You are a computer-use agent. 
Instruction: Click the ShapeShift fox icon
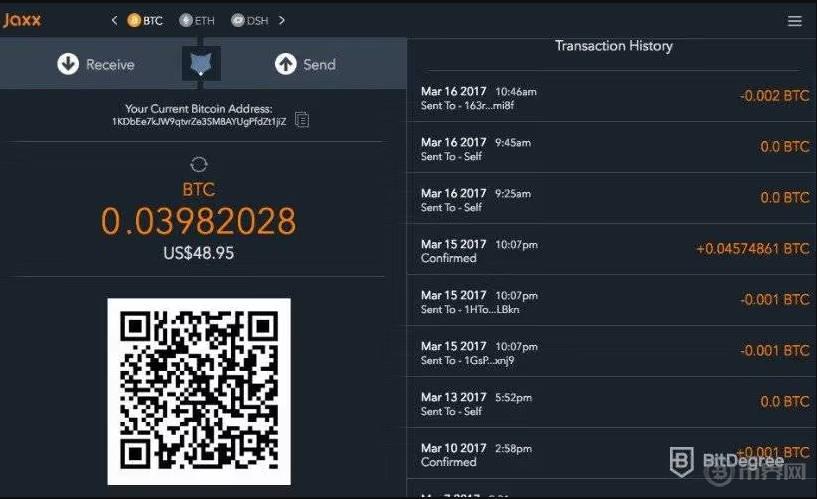[x=201, y=64]
